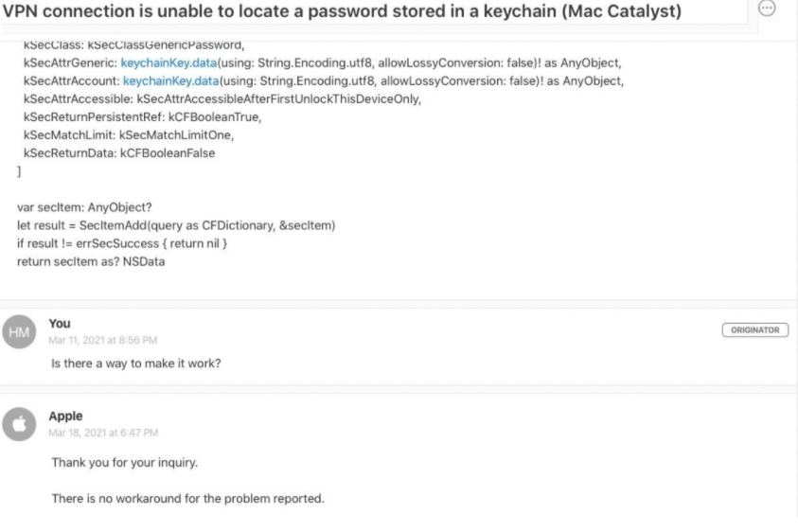Viewport: 798px width, 532px height.
Task: Click the "var secItem: AnyObject?" line
Action: click(x=84, y=207)
